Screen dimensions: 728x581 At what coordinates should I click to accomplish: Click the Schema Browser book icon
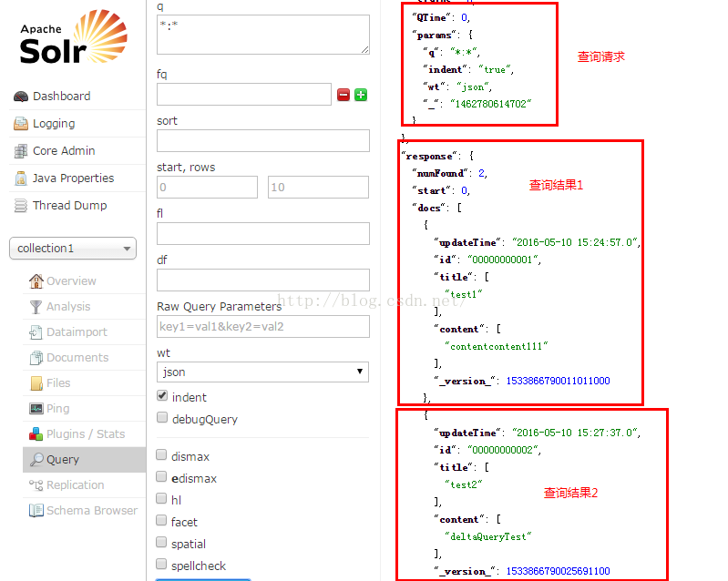click(36, 511)
